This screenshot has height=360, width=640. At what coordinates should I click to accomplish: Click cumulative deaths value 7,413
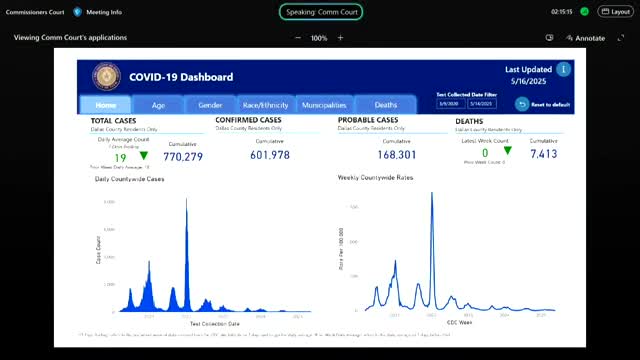(544, 154)
